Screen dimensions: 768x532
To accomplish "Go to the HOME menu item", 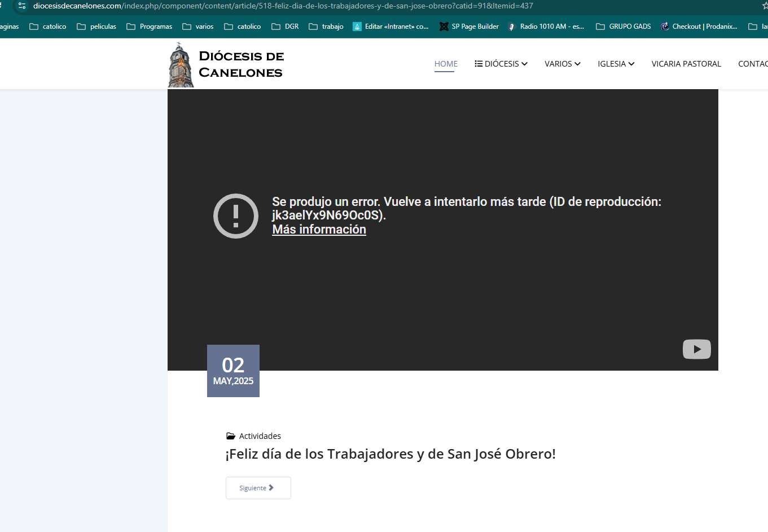I will point(446,64).
